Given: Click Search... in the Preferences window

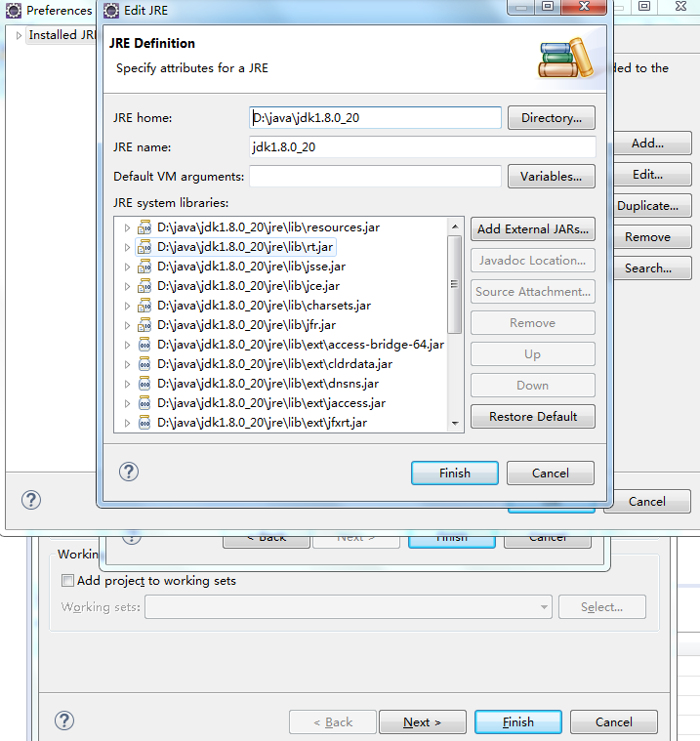Looking at the screenshot, I should pos(652,268).
